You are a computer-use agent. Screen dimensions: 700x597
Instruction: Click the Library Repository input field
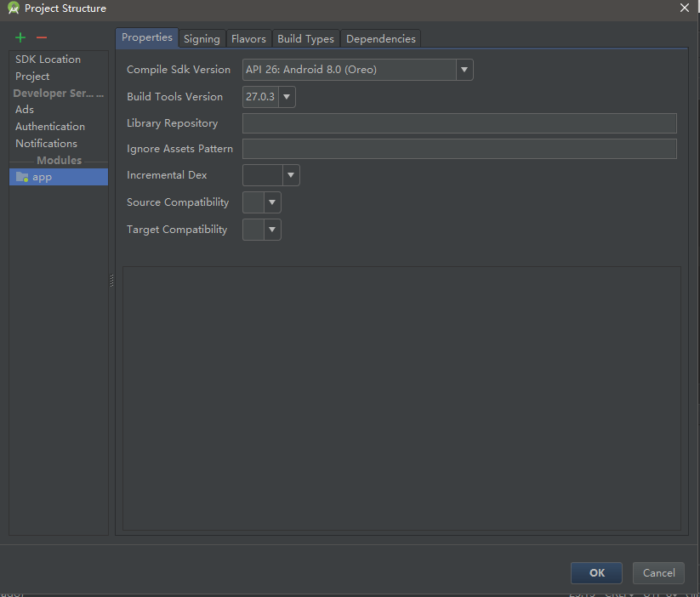coord(459,123)
